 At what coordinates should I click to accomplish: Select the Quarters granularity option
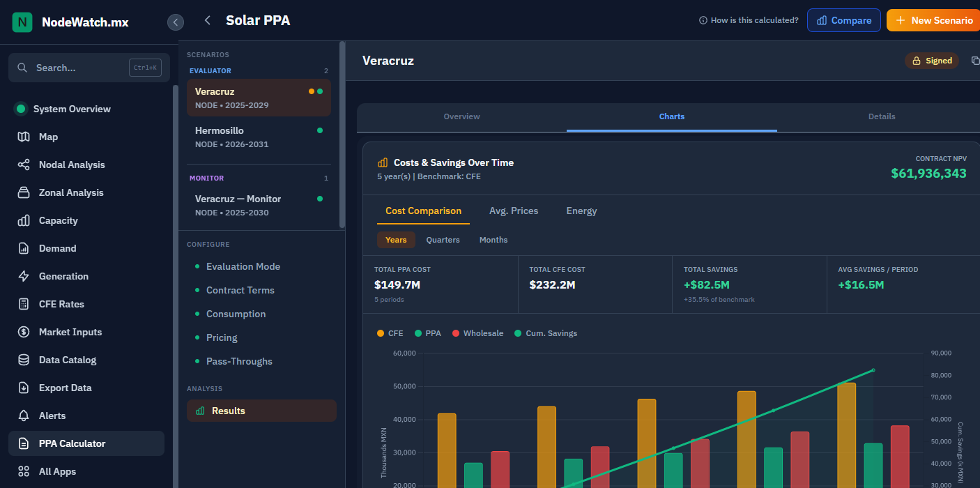tap(443, 240)
